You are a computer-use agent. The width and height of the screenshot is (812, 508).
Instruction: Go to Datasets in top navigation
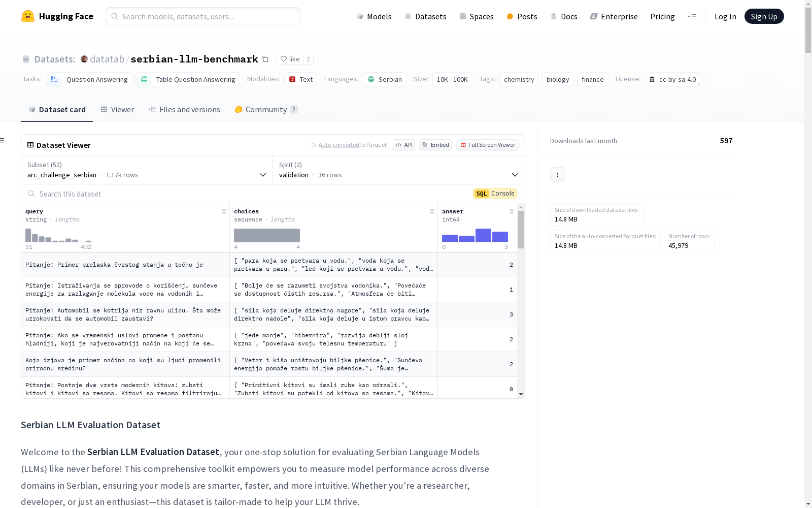(x=425, y=16)
